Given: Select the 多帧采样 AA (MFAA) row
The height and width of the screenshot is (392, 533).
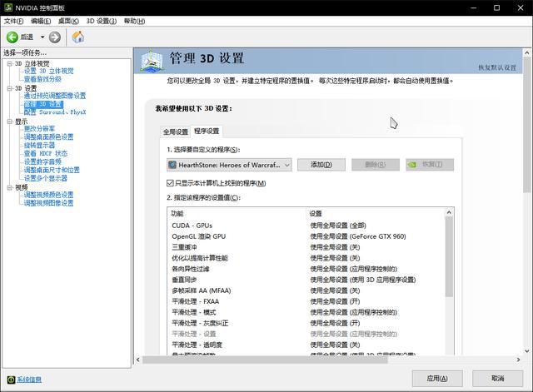Looking at the screenshot, I should [306, 290].
